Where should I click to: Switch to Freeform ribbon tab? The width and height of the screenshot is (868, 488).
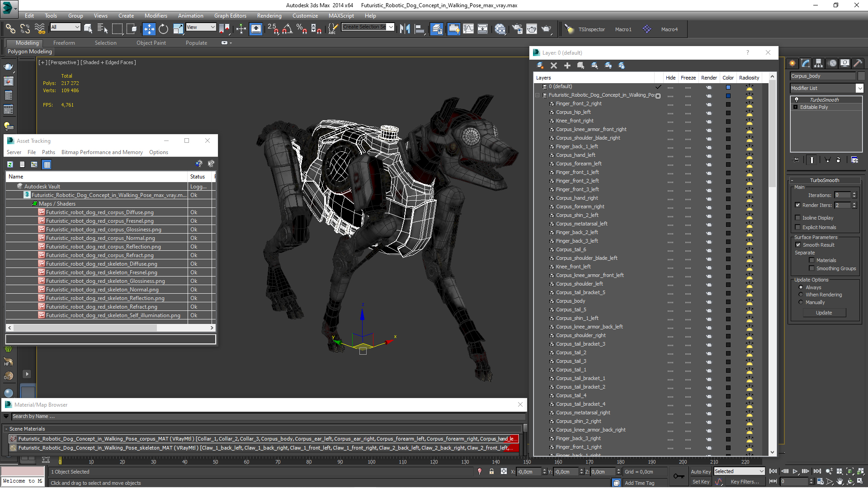tap(64, 43)
